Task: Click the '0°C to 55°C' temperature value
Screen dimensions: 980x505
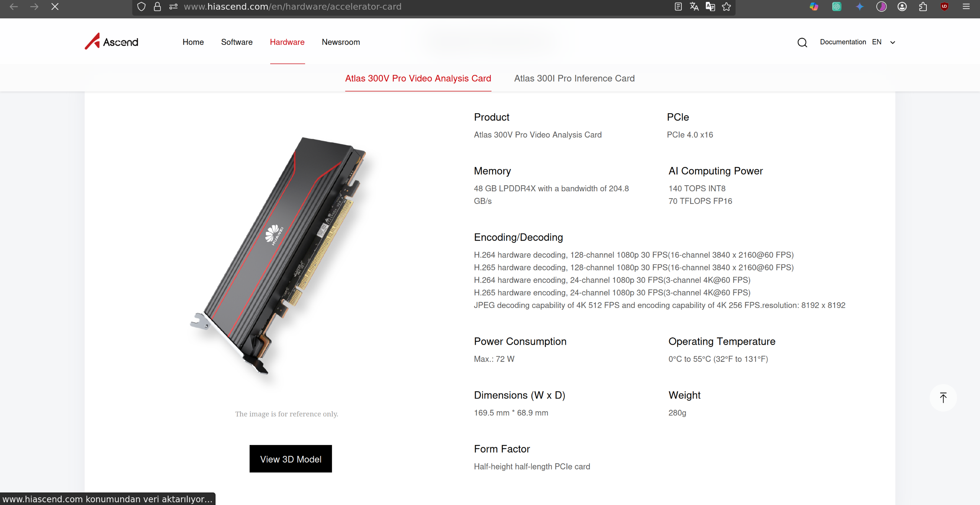Action: 718,359
